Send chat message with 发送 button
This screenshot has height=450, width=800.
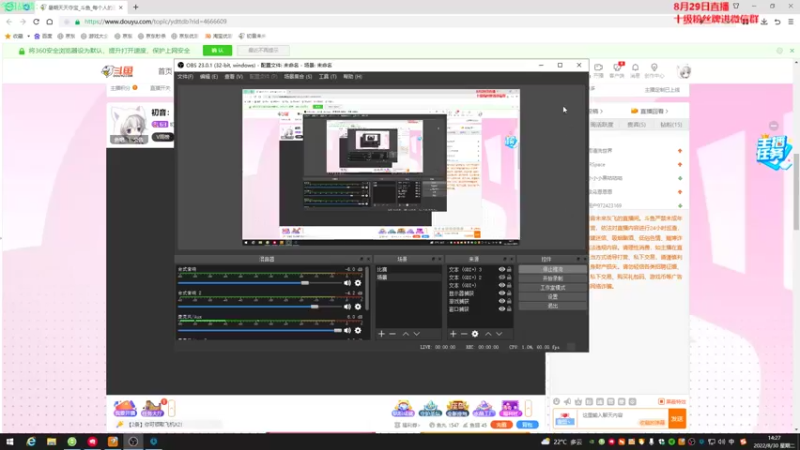[677, 419]
